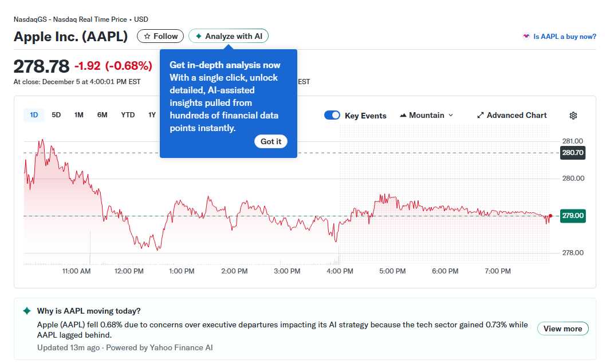Click the star icon on the Follow button
Image resolution: width=610 pixels, height=364 pixels.
(147, 35)
